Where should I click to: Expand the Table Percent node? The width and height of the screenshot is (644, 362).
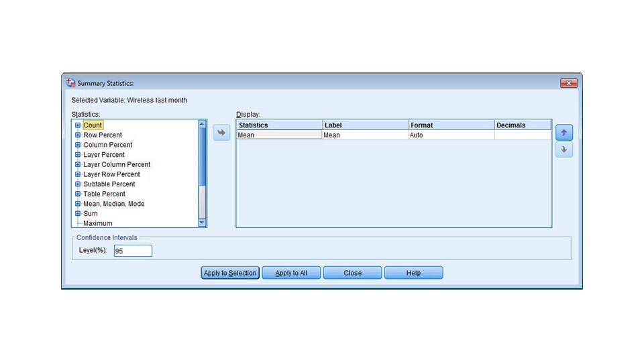tap(78, 194)
